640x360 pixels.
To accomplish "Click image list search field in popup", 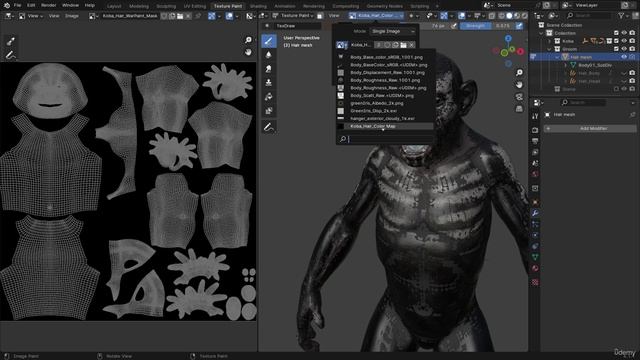I will point(385,139).
